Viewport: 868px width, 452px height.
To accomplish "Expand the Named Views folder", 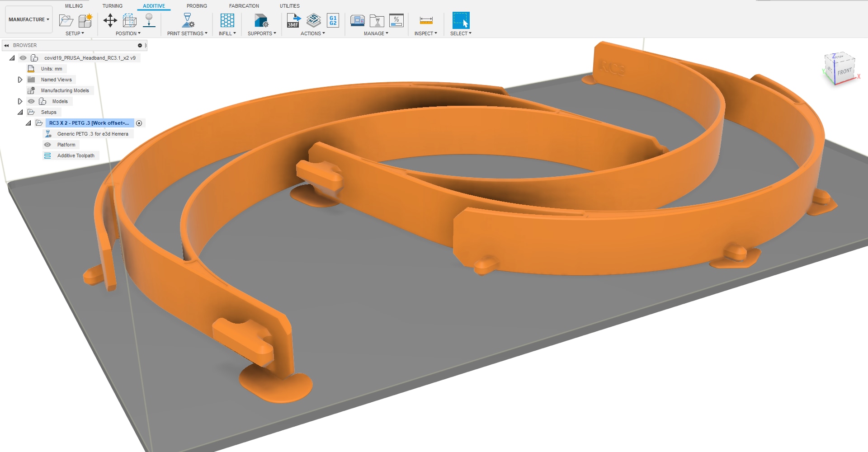I will [20, 80].
